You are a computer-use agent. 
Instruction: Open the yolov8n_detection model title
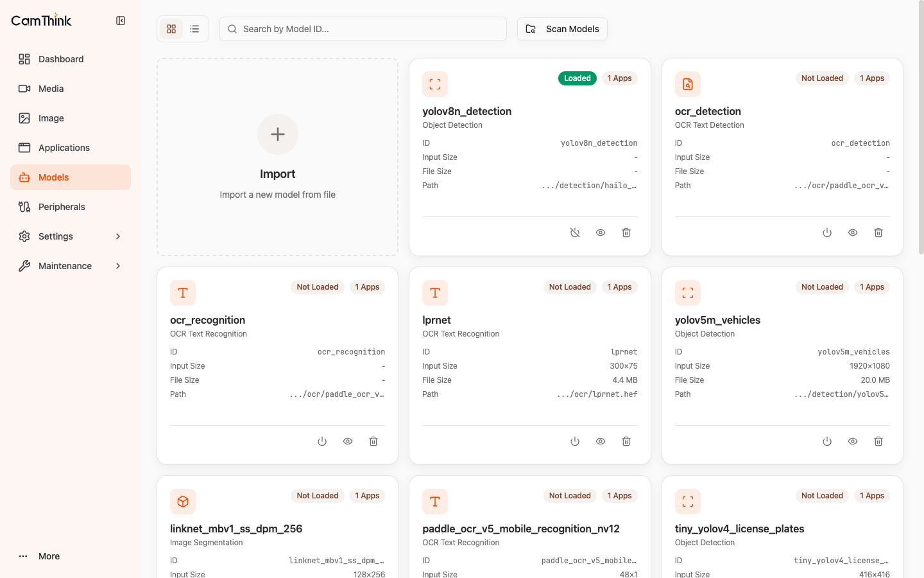pyautogui.click(x=467, y=111)
